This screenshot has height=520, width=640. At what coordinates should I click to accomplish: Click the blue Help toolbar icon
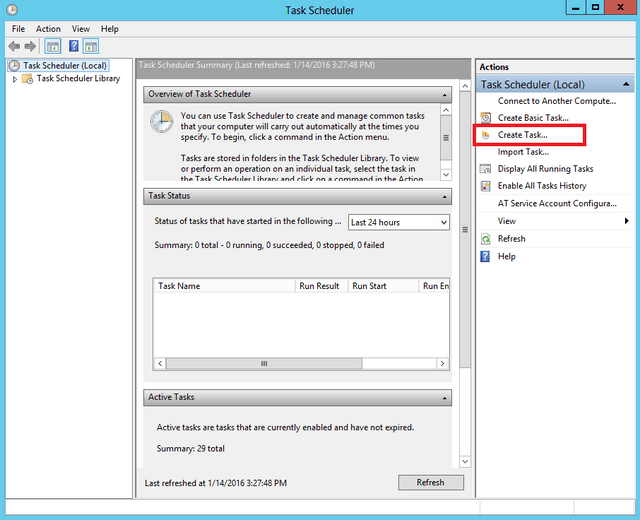[73, 46]
